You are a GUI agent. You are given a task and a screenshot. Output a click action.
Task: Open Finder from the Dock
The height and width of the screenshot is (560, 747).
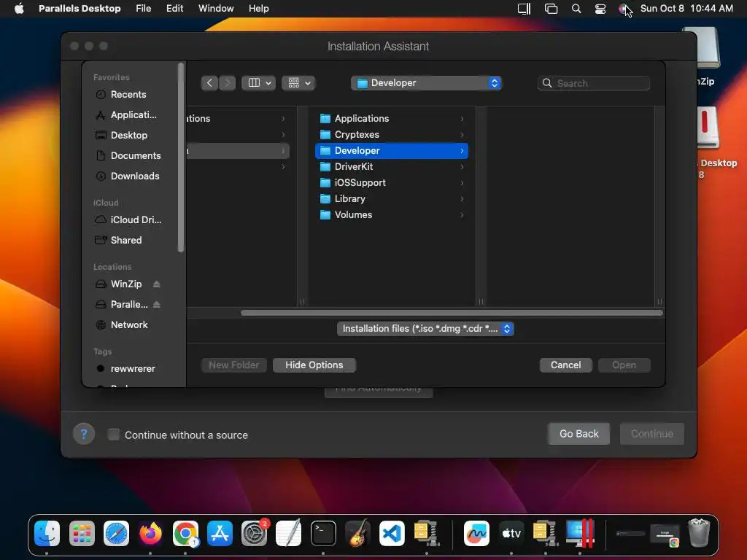[47, 533]
